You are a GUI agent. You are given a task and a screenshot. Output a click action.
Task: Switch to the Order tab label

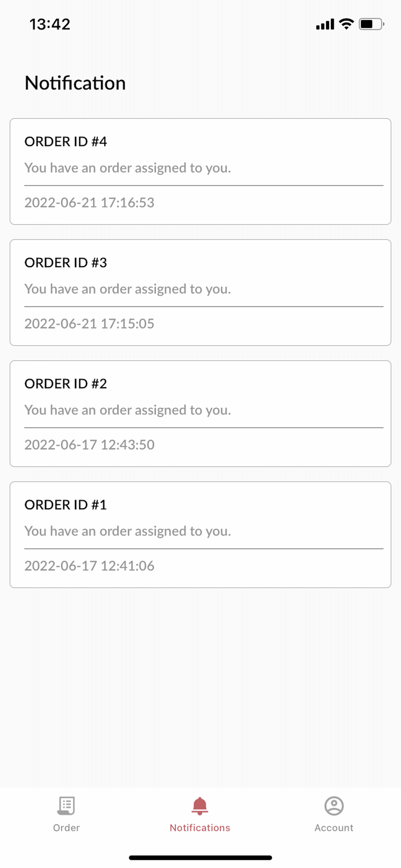[x=66, y=828]
